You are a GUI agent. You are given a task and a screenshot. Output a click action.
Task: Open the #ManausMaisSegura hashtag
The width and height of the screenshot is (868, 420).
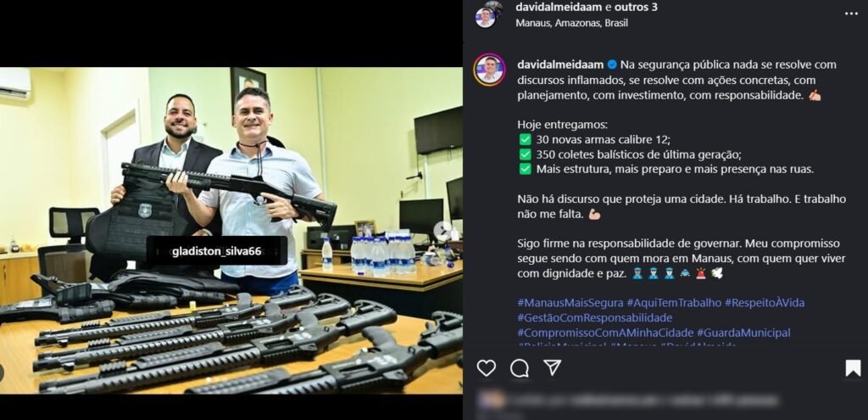[570, 303]
